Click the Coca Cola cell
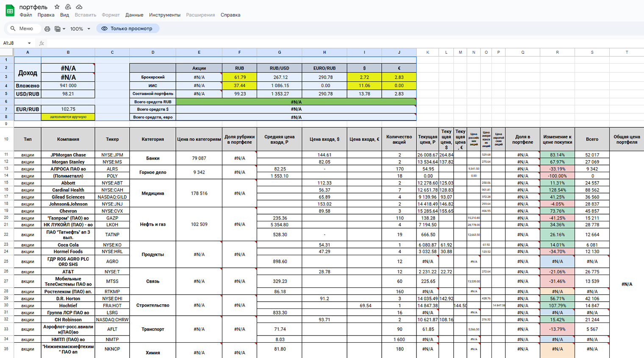The image size is (644, 358). click(x=68, y=245)
